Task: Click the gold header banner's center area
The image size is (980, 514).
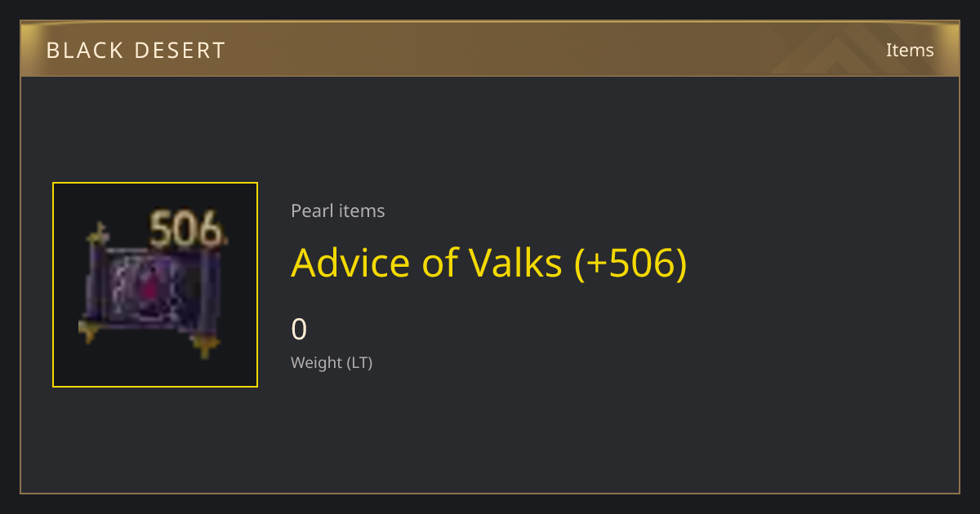Action: 490,49
